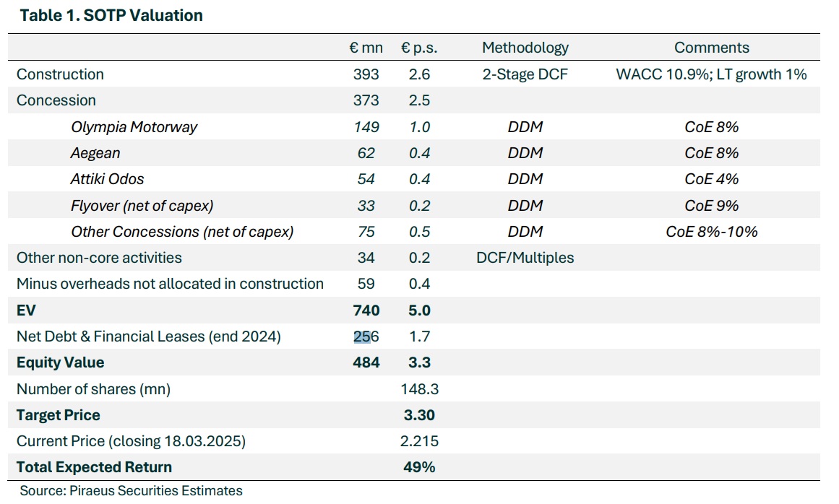The image size is (839, 504).
Task: Click the WACC 10.9%; LT growth 1% comment
Action: tap(712, 74)
